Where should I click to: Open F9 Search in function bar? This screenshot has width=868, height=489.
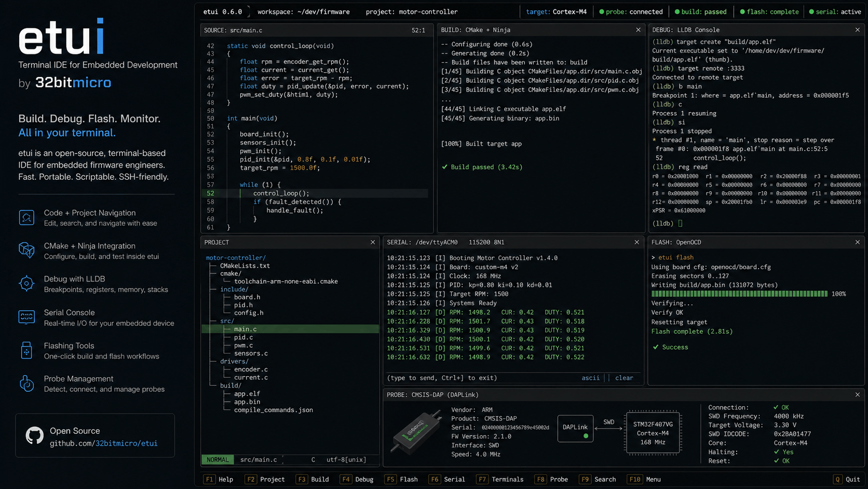598,479
